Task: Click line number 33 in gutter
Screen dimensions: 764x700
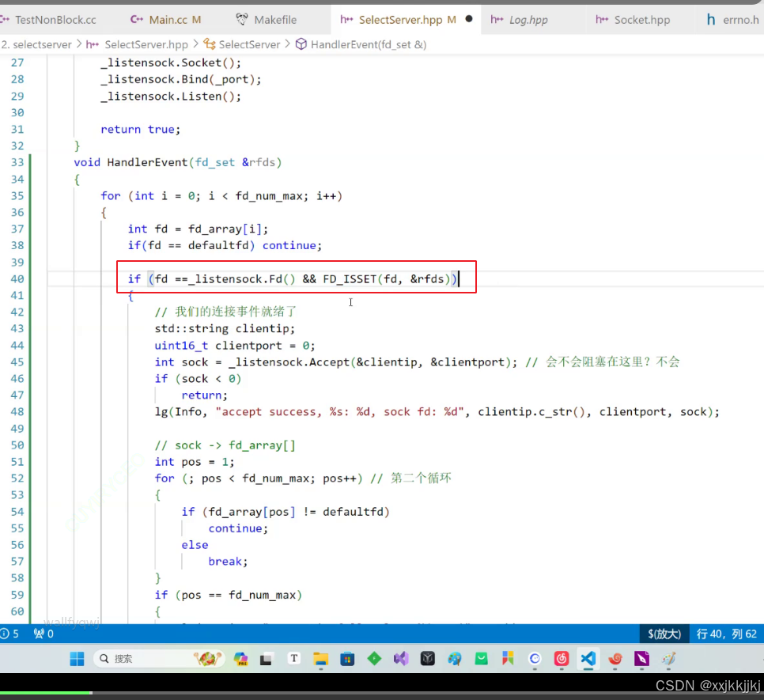Action: (17, 162)
